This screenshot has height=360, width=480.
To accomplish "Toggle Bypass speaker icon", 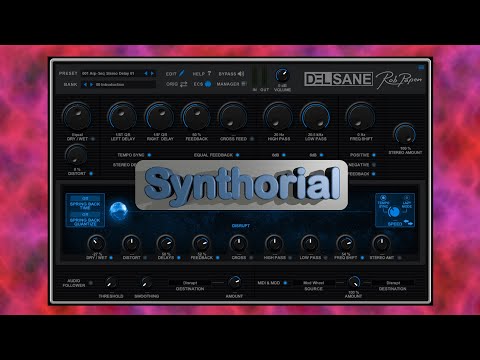I will (241, 73).
